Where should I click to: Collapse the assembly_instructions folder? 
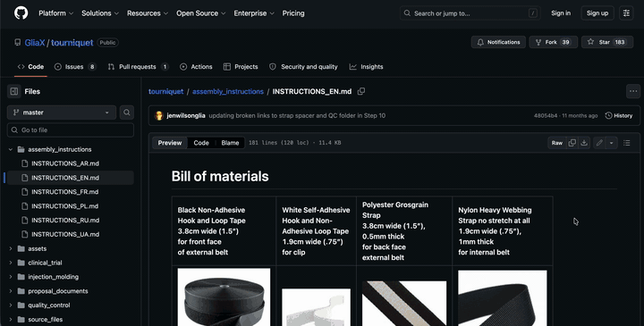11,150
